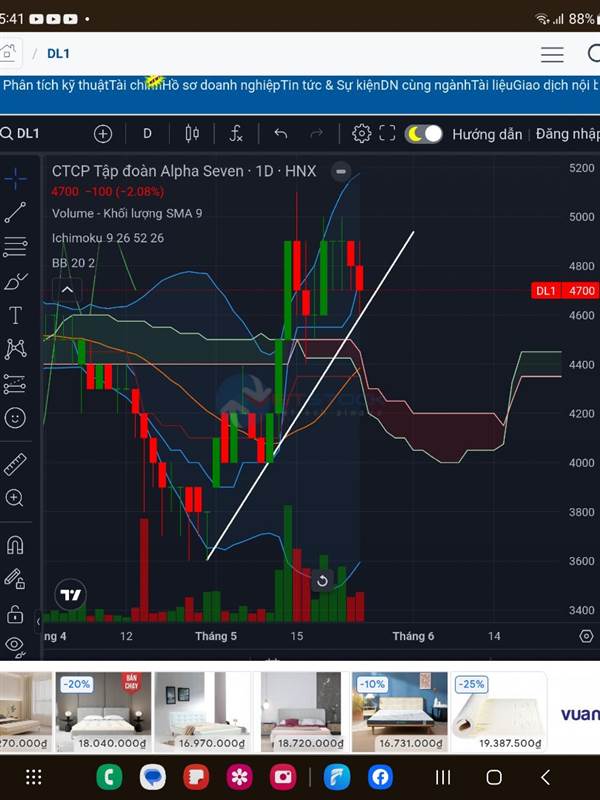This screenshot has height=800, width=600.
Task: Open the DN cùng ngành tab
Action: pos(425,85)
